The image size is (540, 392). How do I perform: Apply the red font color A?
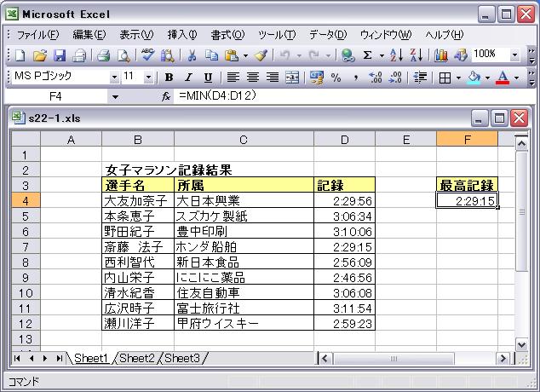[x=503, y=78]
